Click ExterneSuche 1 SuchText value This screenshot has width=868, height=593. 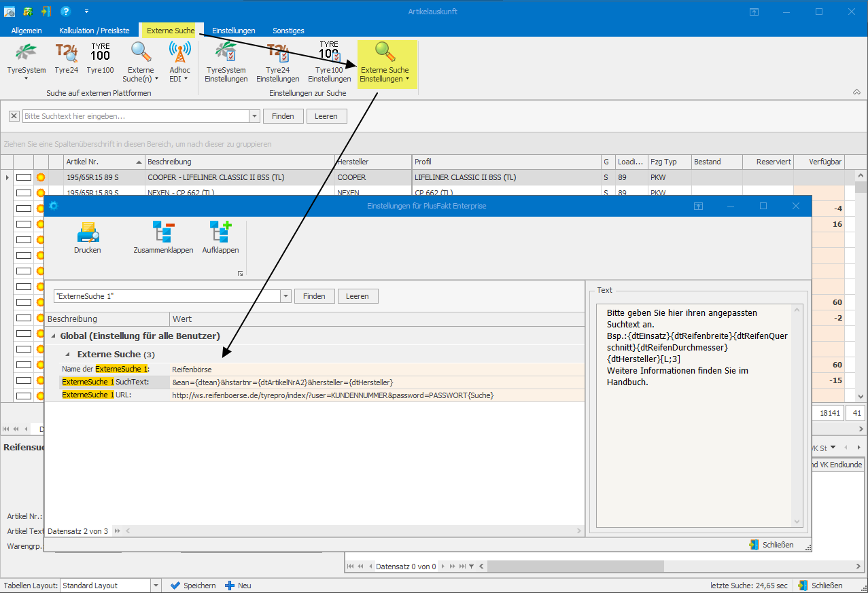coord(377,382)
